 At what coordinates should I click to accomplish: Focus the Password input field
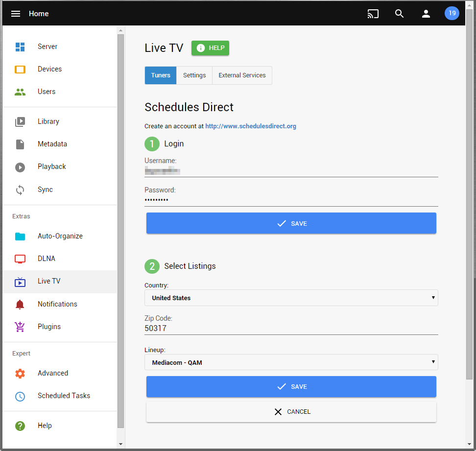pyautogui.click(x=291, y=200)
